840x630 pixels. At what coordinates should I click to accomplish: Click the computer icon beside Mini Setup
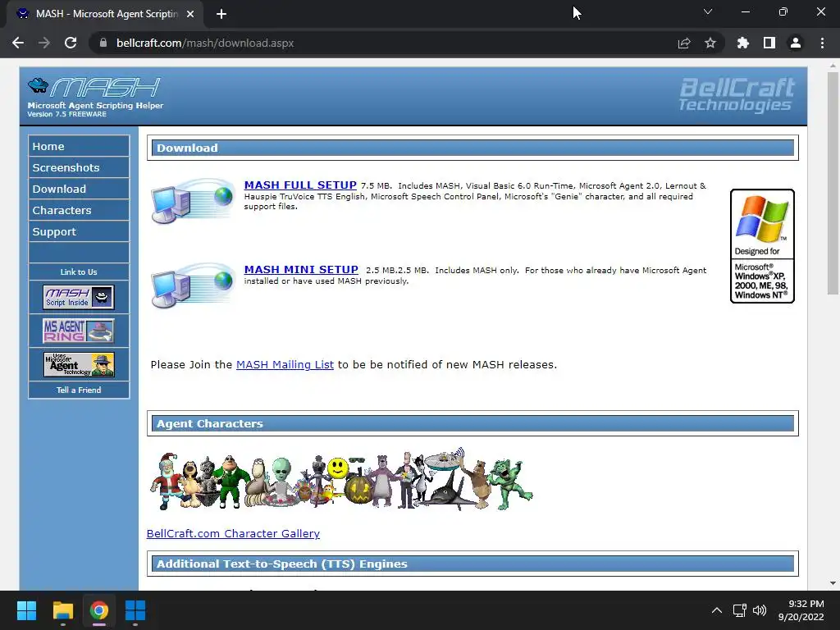(x=193, y=285)
